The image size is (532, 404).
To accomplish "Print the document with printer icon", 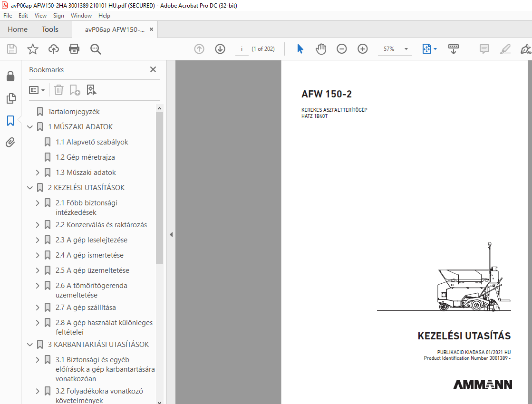I will click(x=74, y=49).
